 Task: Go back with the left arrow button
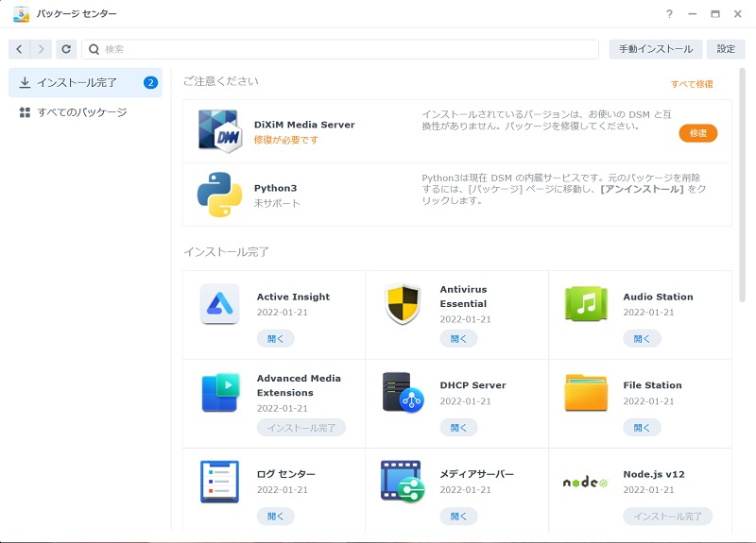pos(19,49)
